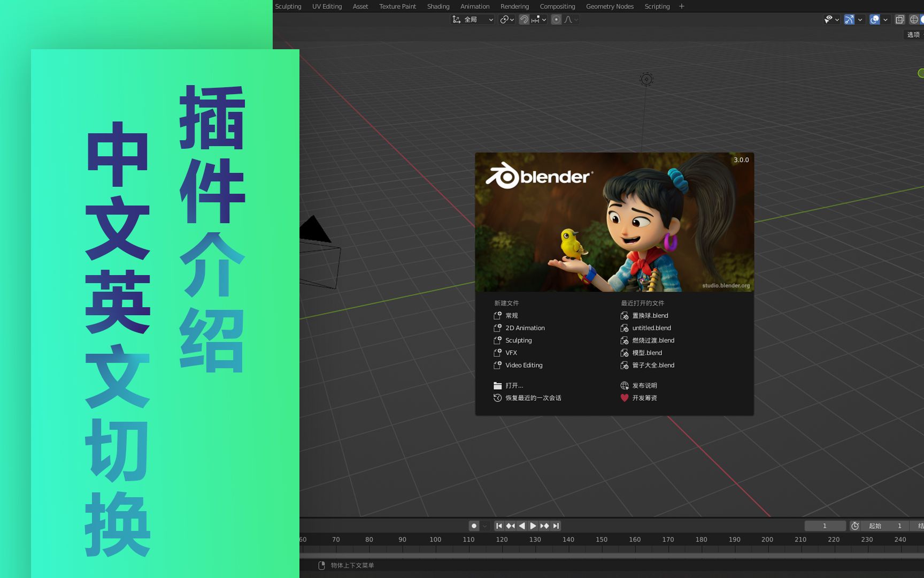Screen dimensions: 924x578
Task: Toggle viewport overlays
Action: pos(875,20)
